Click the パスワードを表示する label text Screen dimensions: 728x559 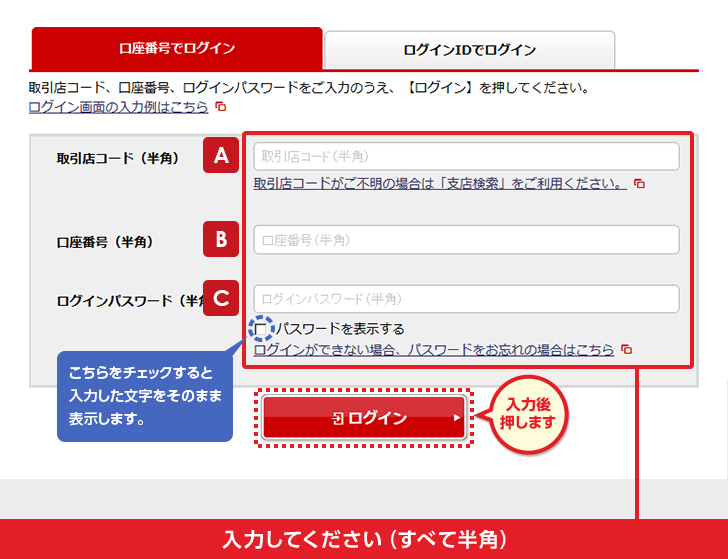340,329
